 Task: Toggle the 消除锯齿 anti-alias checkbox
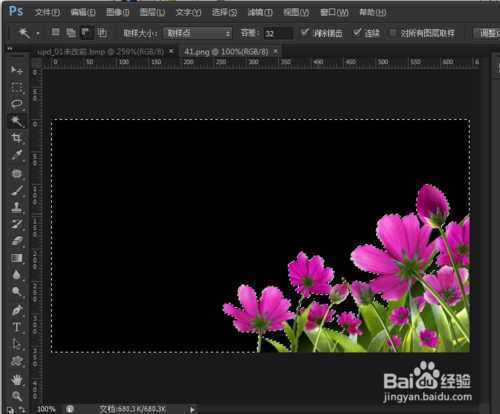coord(304,32)
